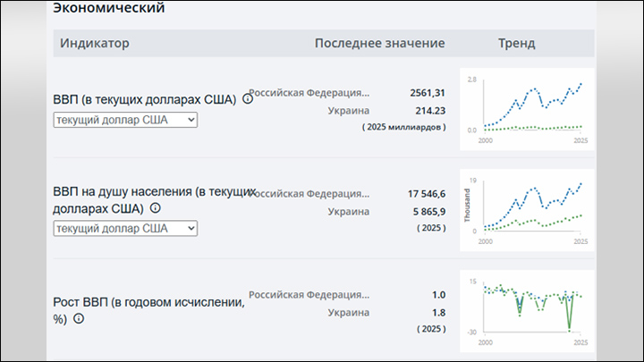The image size is (644, 362).
Task: Click Российская Федерация in the GDP growth row
Action: 309,295
